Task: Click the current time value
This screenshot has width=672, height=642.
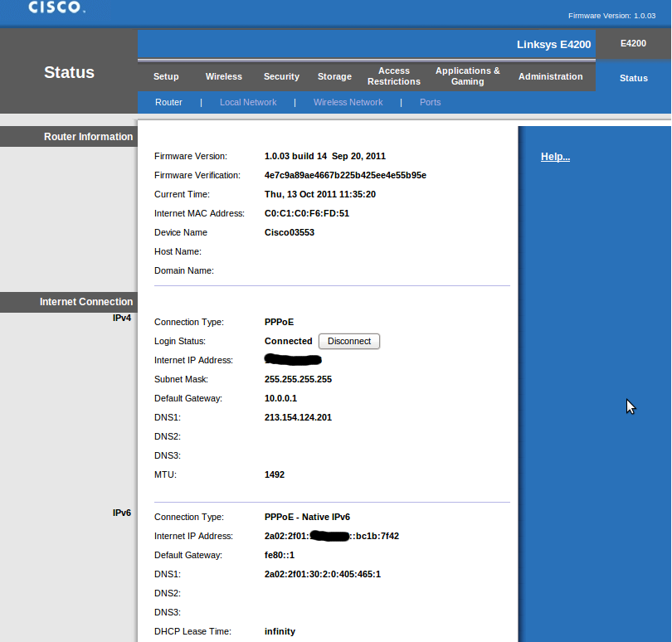Action: click(x=320, y=194)
